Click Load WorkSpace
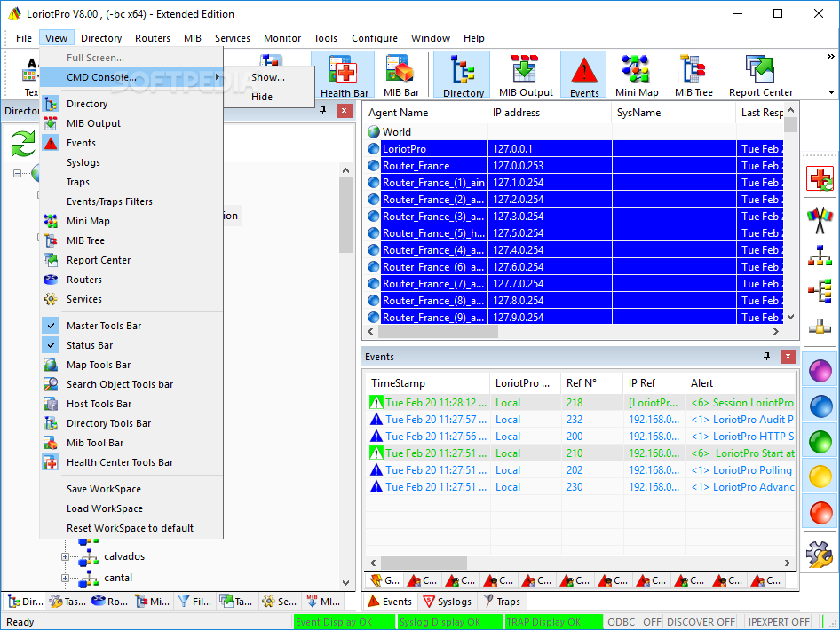840x630 pixels. 131,508
